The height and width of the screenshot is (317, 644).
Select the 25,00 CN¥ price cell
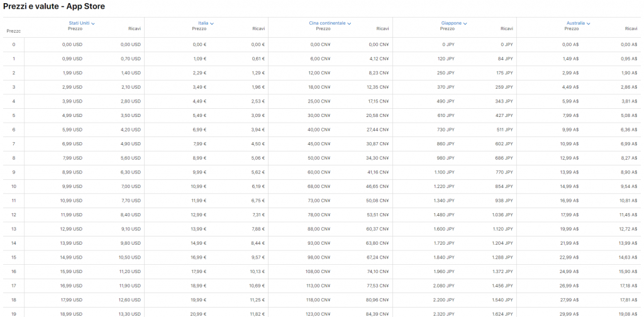pyautogui.click(x=319, y=101)
